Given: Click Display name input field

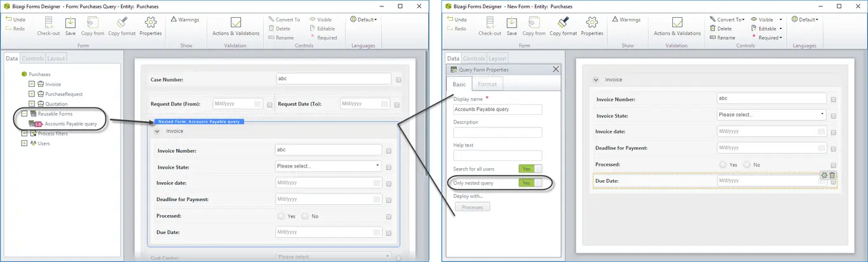Looking at the screenshot, I should tap(498, 109).
